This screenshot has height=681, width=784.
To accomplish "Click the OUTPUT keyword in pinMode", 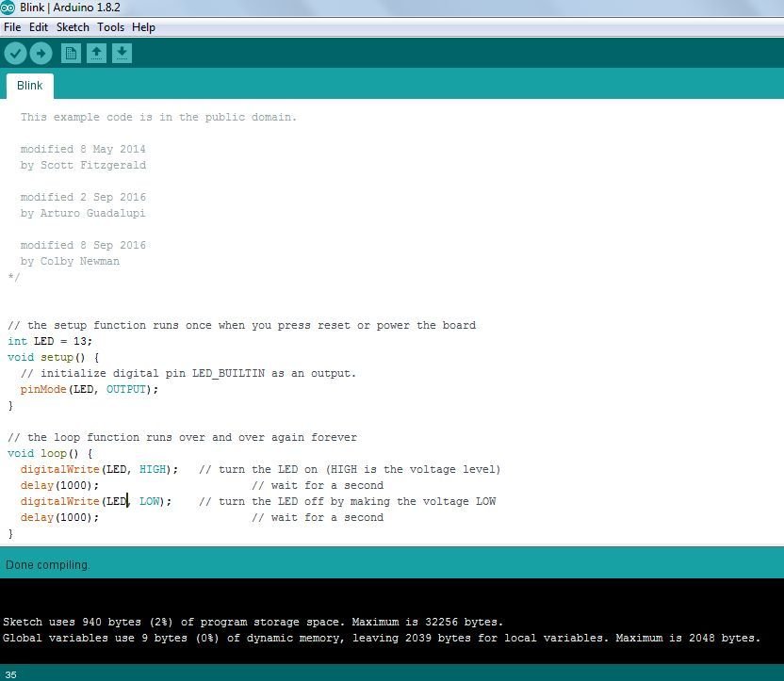I will point(126,389).
